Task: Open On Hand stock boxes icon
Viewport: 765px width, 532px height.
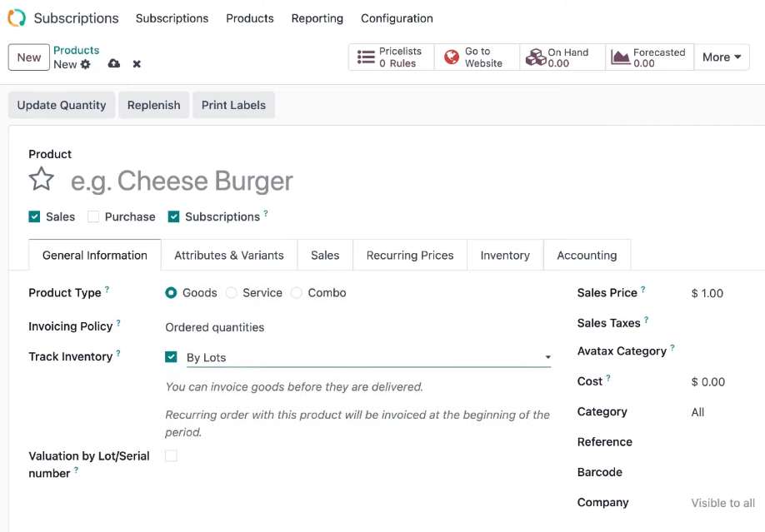Action: coord(536,57)
